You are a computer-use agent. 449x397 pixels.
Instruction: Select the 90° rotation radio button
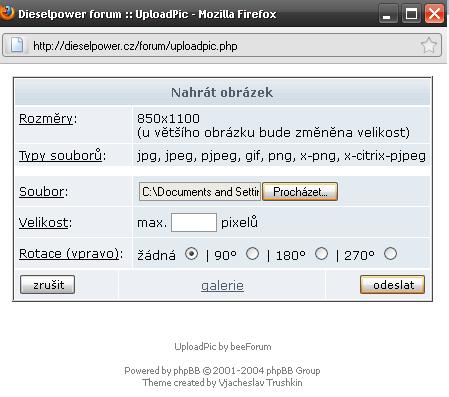tap(252, 254)
